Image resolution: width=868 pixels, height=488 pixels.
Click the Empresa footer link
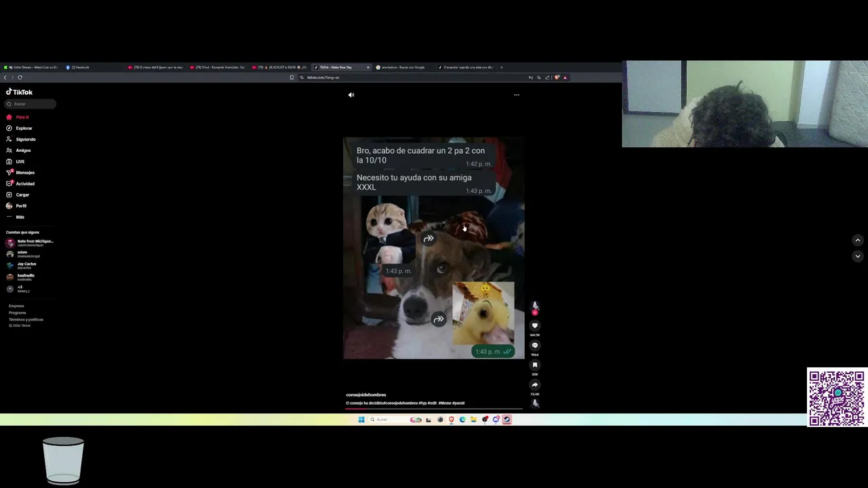pos(16,306)
